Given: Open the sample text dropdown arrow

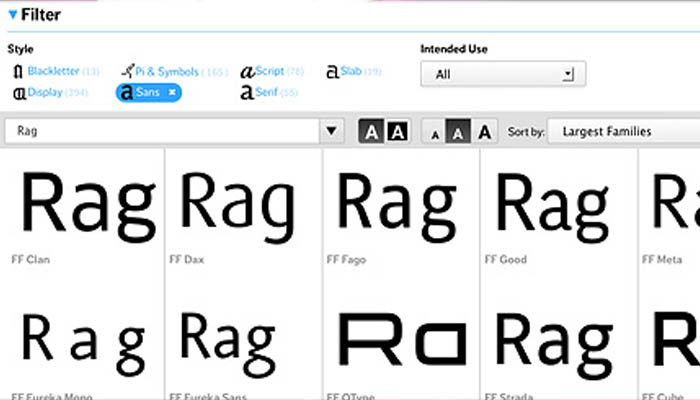Looking at the screenshot, I should coord(333,131).
